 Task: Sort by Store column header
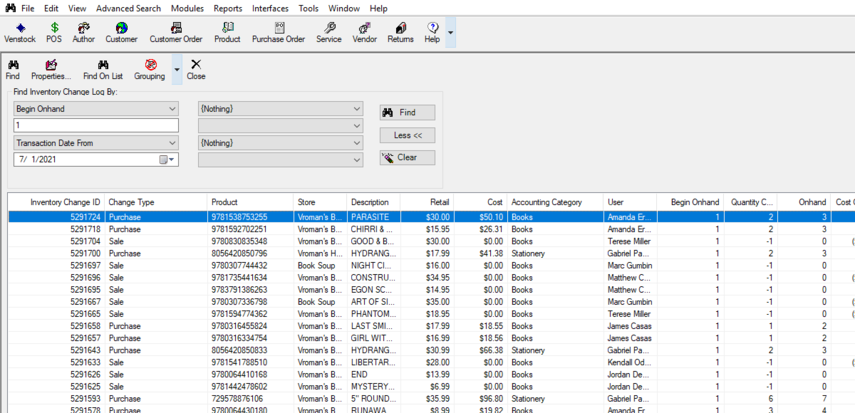click(x=320, y=202)
